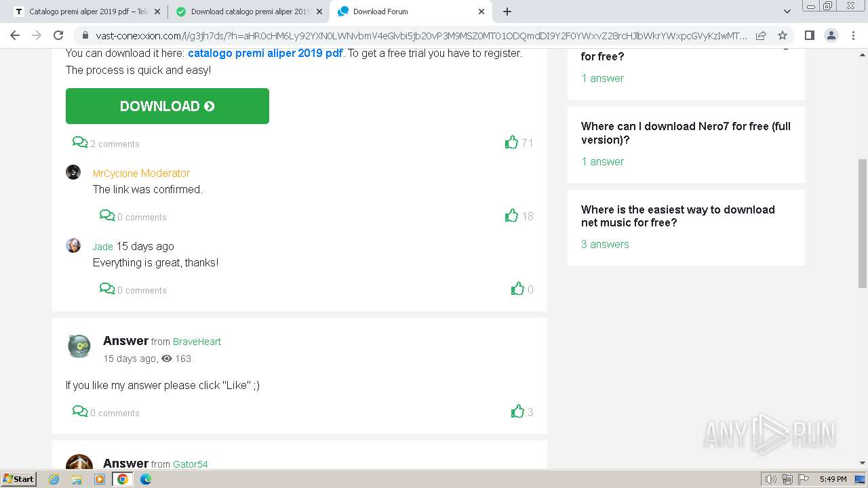Open question about downloading net music
This screenshot has width=868, height=488.
click(x=677, y=216)
